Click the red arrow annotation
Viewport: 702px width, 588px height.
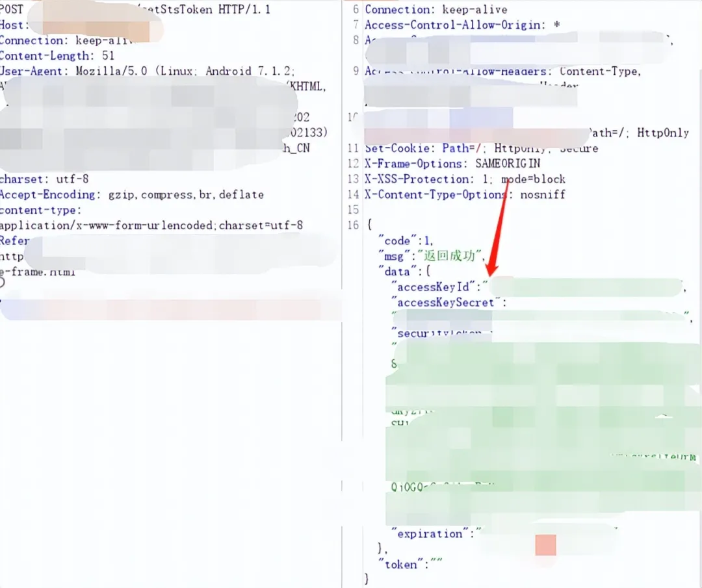point(497,227)
